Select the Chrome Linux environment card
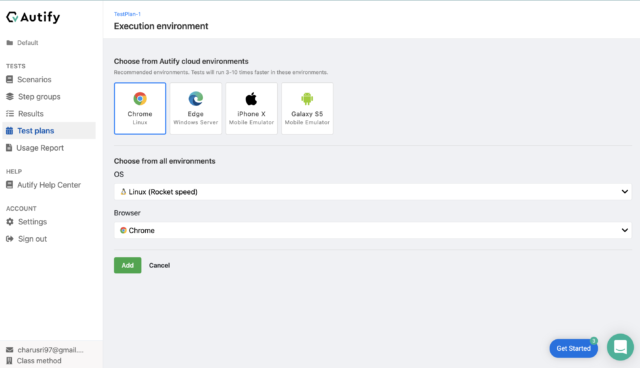Image resolution: width=640 pixels, height=368 pixels. [140, 109]
